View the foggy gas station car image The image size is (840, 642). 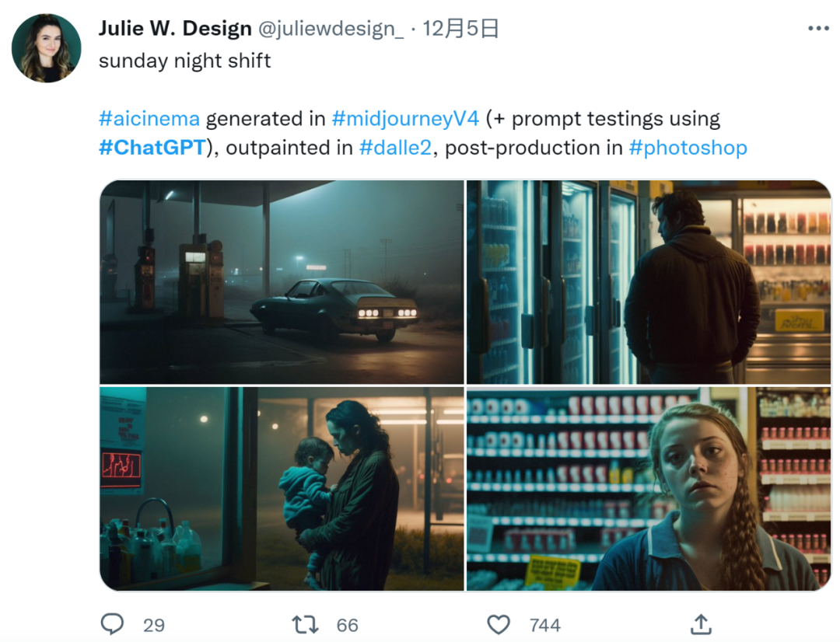[282, 281]
